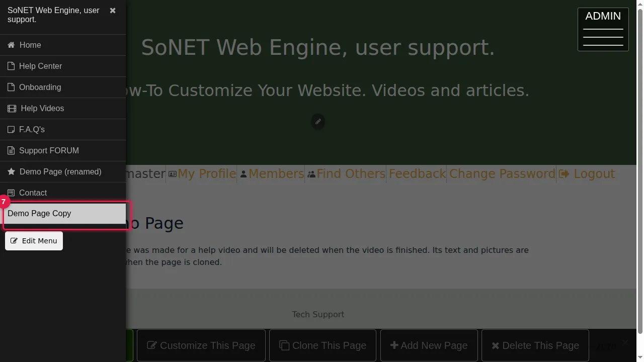Screen dimensions: 644x362
Task: Select F.A.Q's in sidebar
Action: (x=63, y=130)
